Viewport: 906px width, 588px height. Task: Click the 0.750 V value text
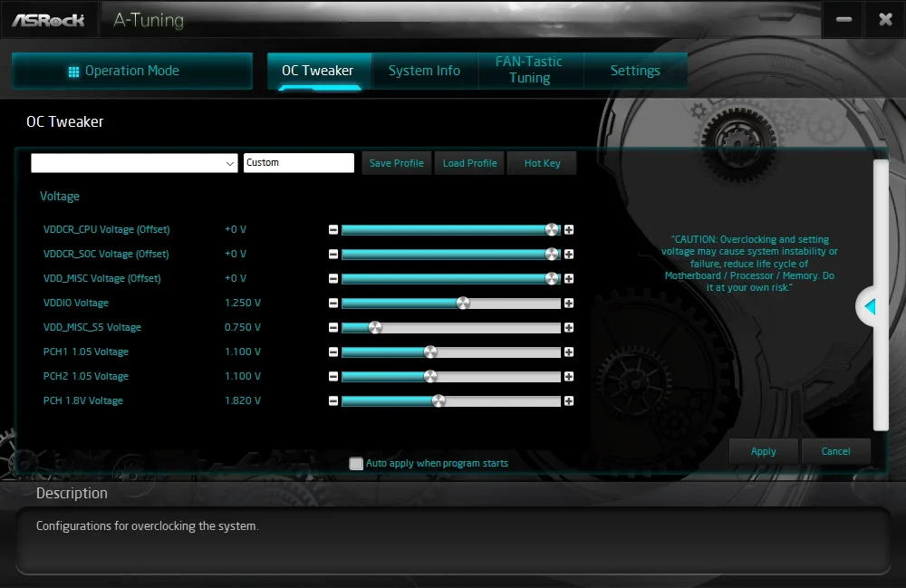[243, 327]
